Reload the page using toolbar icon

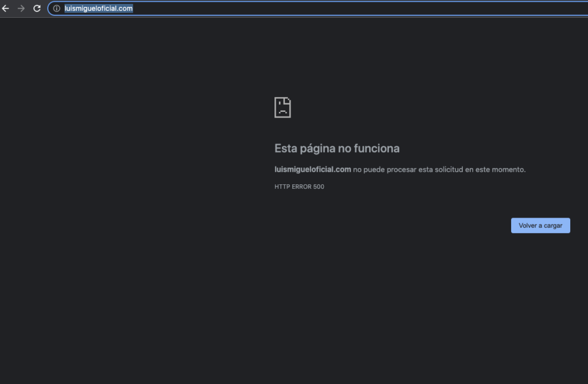(x=37, y=9)
